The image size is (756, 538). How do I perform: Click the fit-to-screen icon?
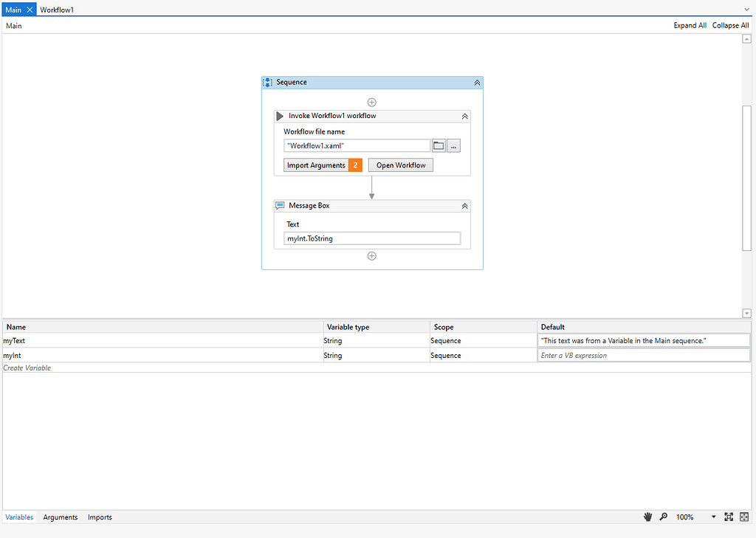pyautogui.click(x=728, y=517)
